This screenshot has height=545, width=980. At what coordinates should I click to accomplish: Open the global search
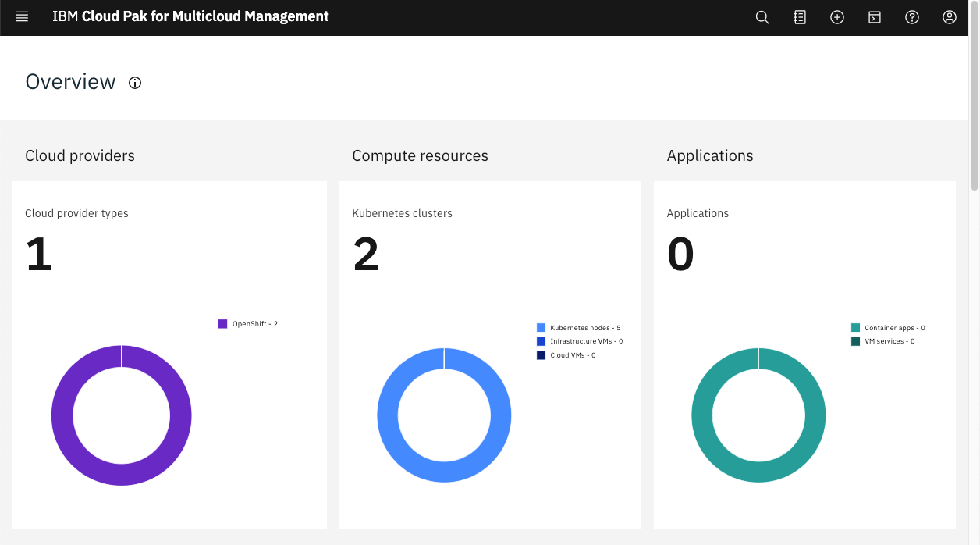click(762, 16)
